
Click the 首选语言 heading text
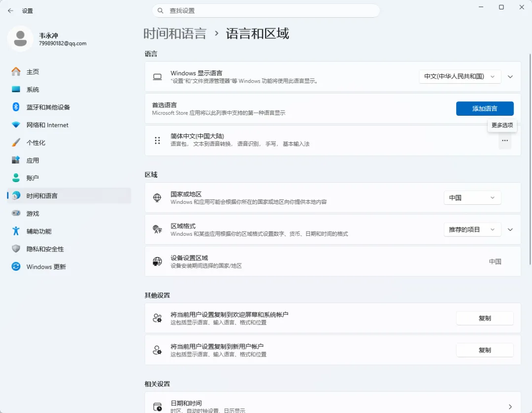tap(164, 105)
